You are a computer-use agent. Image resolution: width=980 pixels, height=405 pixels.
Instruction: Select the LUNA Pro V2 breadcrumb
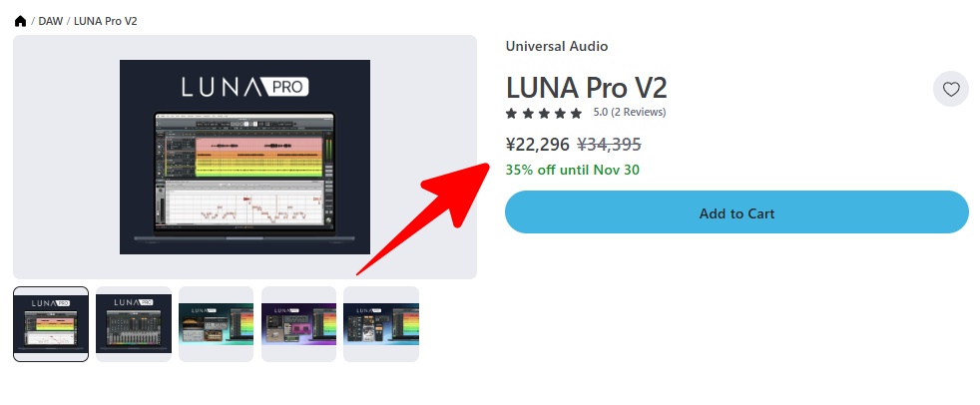point(105,21)
